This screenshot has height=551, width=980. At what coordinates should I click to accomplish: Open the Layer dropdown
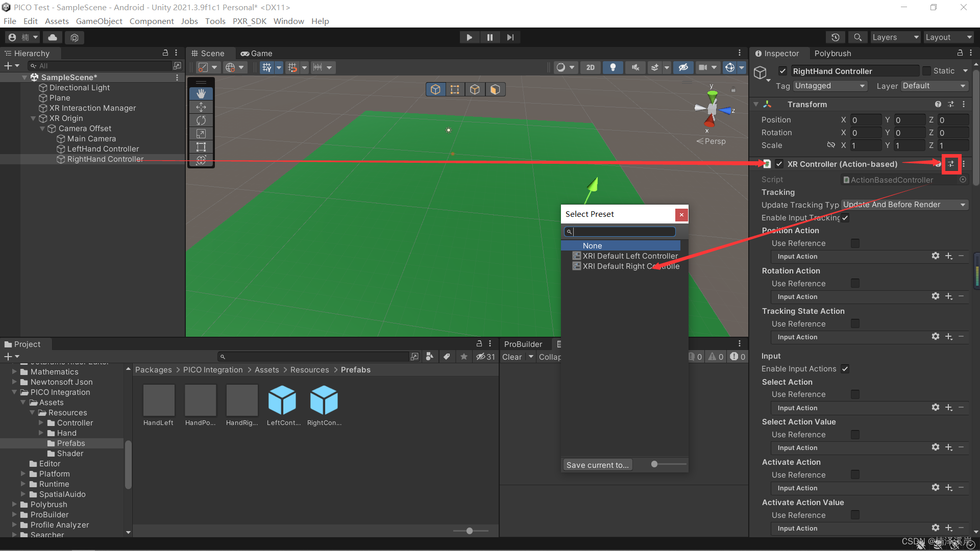point(934,86)
